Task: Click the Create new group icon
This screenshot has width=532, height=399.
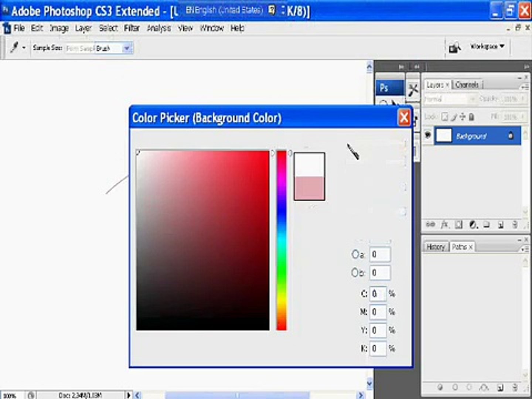Action: click(x=487, y=224)
